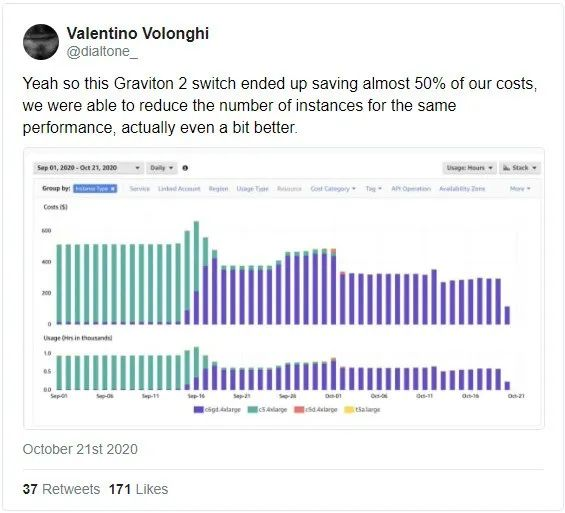Click the info icon next to Daily
Screen dimensions: 565x513
pyautogui.click(x=185, y=168)
